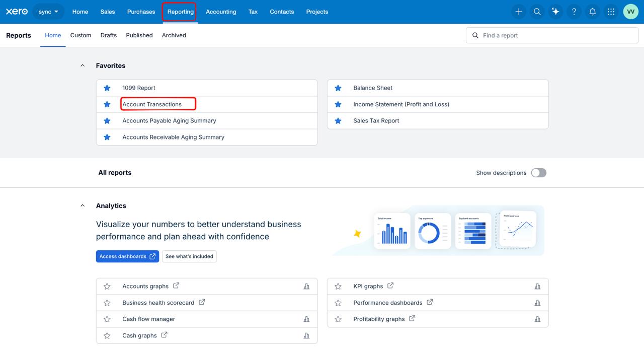
Task: Open the apps grid menu icon
Action: [611, 12]
